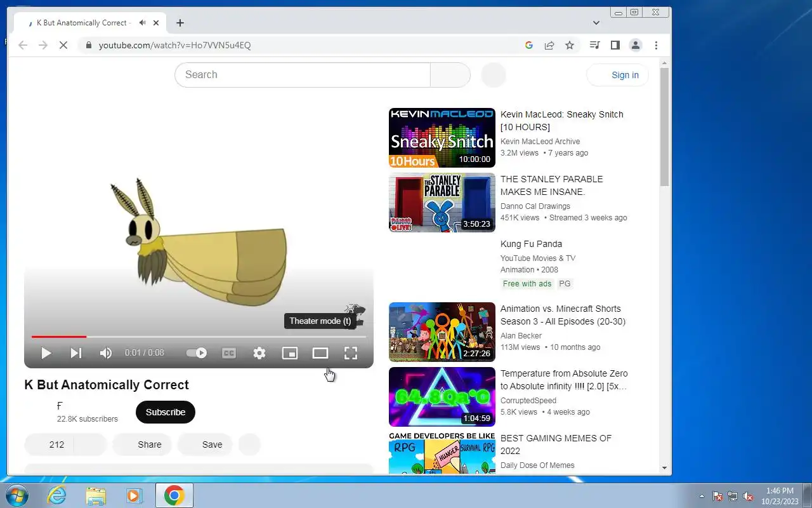This screenshot has width=812, height=508.
Task: Toggle the autoplay switch
Action: 197,353
